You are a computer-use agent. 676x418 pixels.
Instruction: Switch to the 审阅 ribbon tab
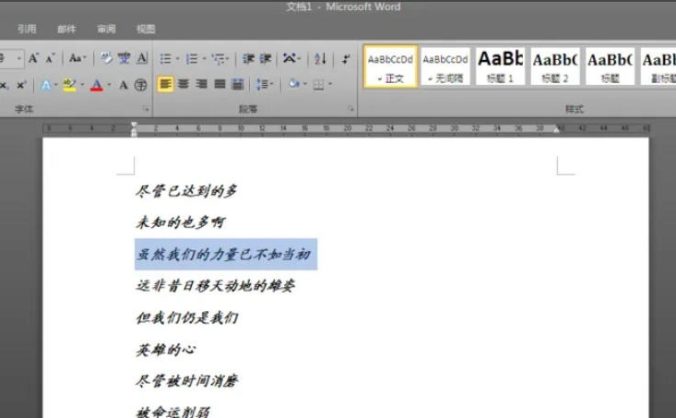click(x=106, y=29)
